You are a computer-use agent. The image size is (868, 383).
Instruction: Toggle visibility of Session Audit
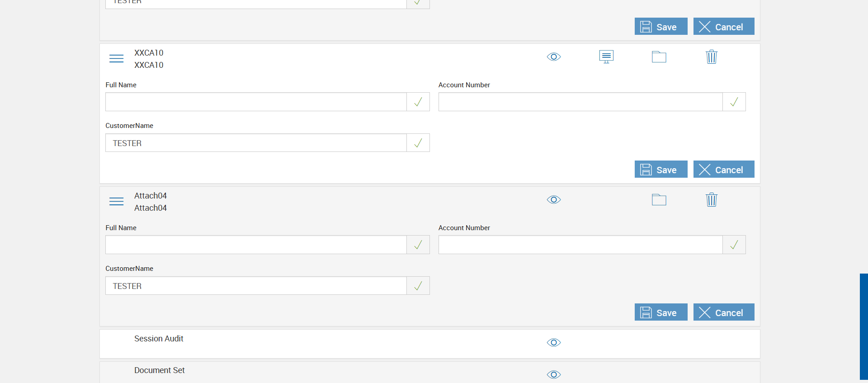point(554,343)
